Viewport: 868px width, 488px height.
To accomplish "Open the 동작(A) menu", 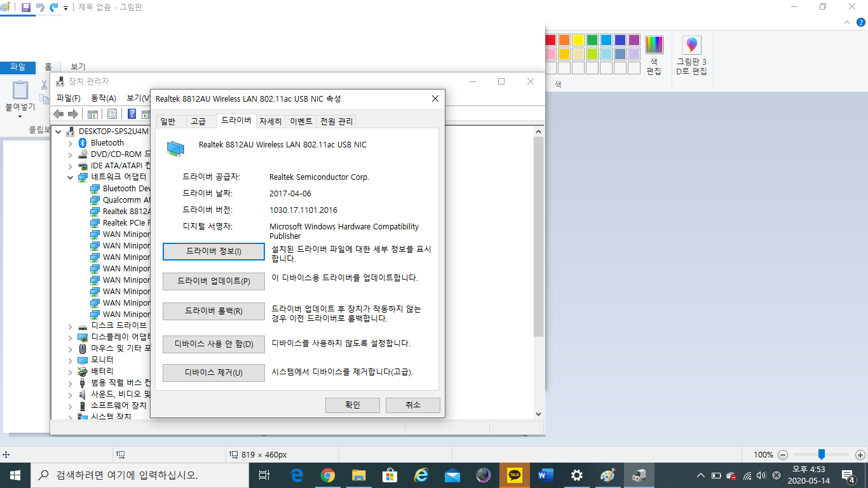I will coord(104,98).
